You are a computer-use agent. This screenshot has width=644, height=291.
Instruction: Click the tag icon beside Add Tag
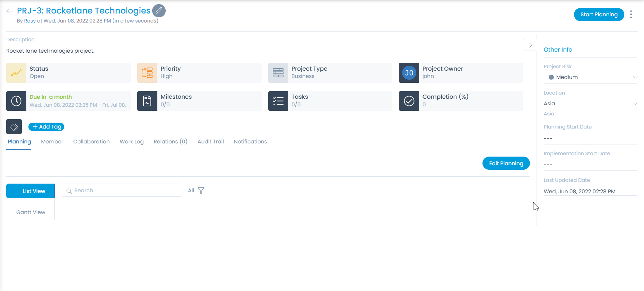(x=14, y=127)
